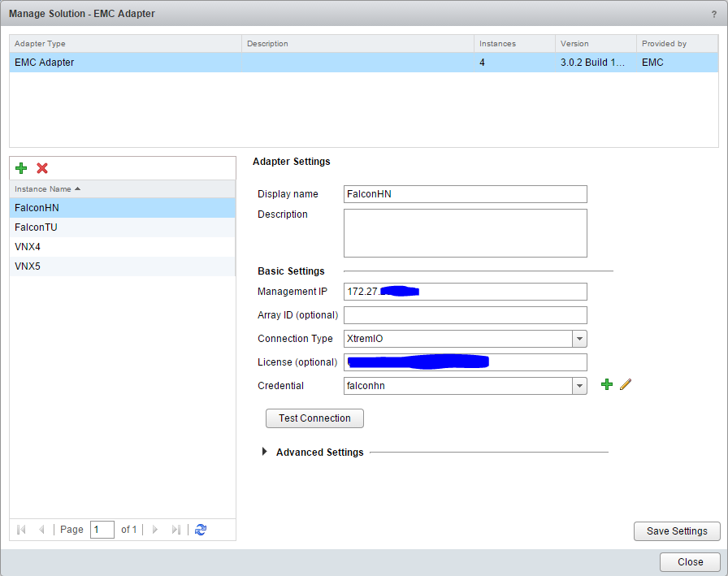Click the refresh icon in pagination bar
728x576 pixels.
coord(201,530)
